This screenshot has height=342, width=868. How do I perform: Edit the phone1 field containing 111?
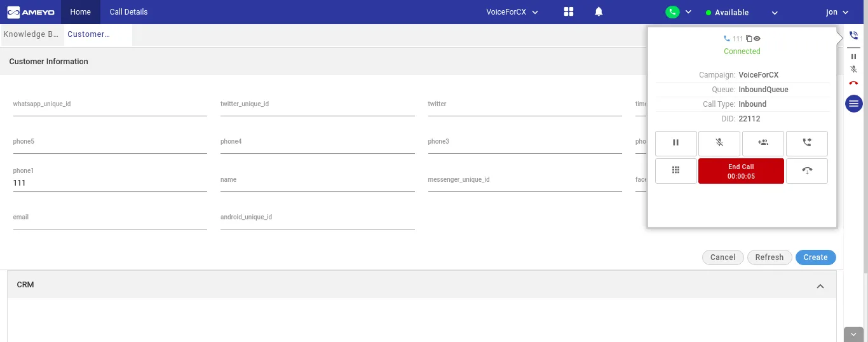coord(110,183)
